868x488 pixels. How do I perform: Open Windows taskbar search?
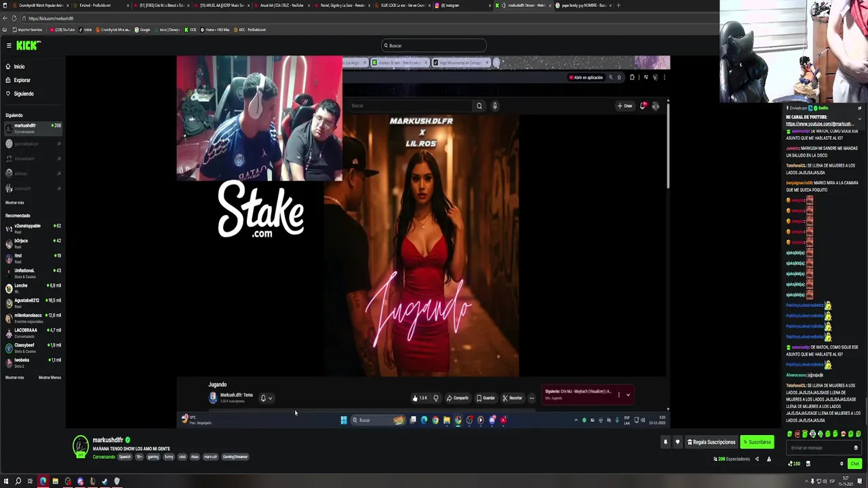coord(18,481)
